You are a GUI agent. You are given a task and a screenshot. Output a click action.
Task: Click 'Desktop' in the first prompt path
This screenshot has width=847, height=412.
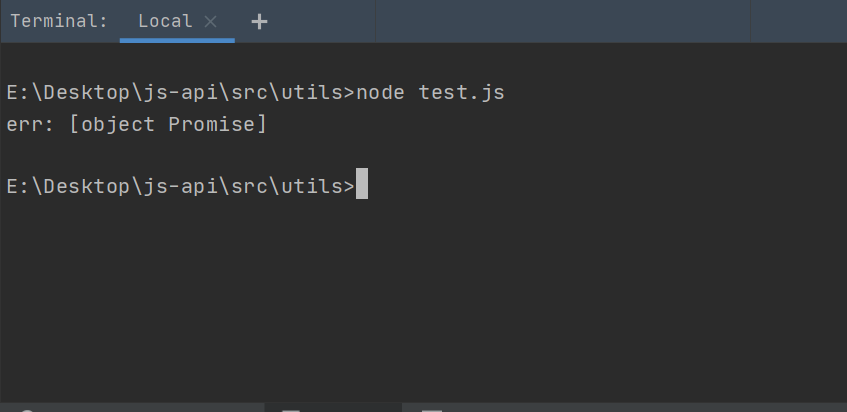[x=86, y=93]
